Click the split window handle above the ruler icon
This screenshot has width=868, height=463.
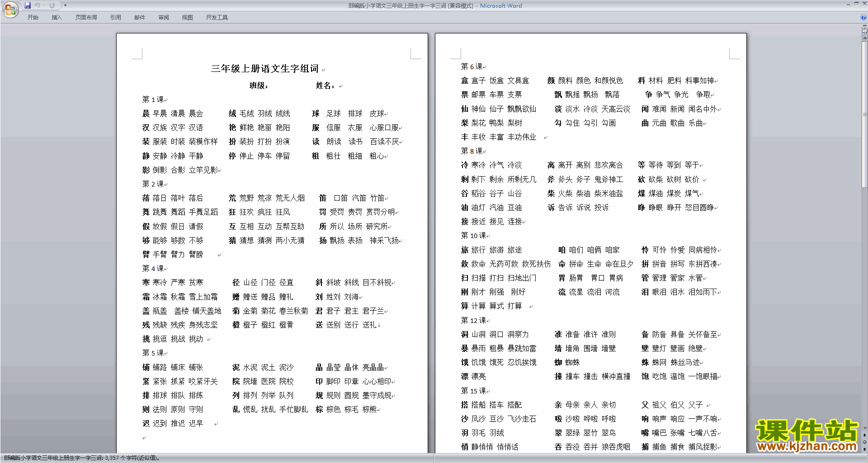point(864,26)
